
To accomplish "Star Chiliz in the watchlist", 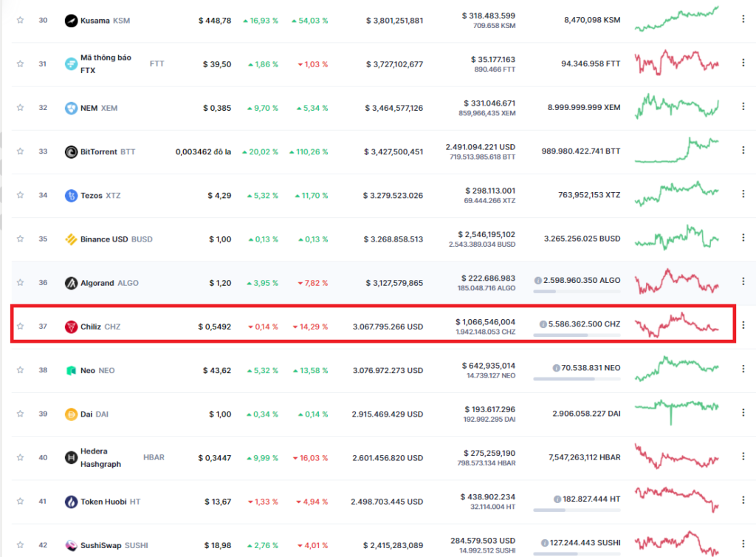I will pyautogui.click(x=20, y=327).
